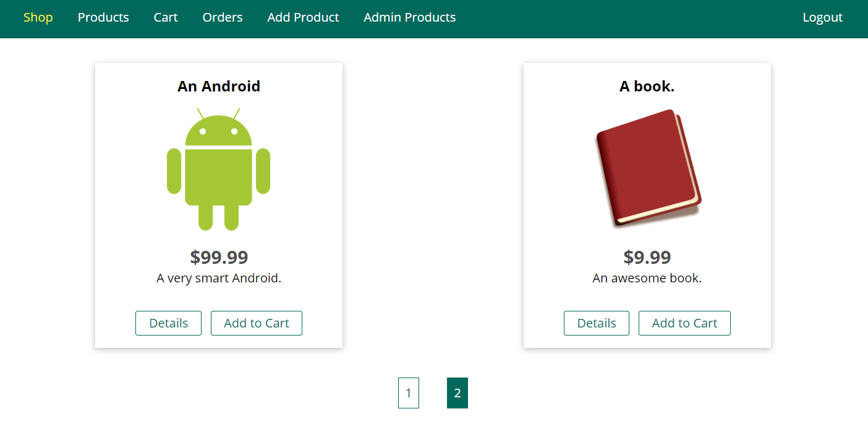Click the Logout button
Viewport: 868px width, 435px height.
[x=822, y=17]
